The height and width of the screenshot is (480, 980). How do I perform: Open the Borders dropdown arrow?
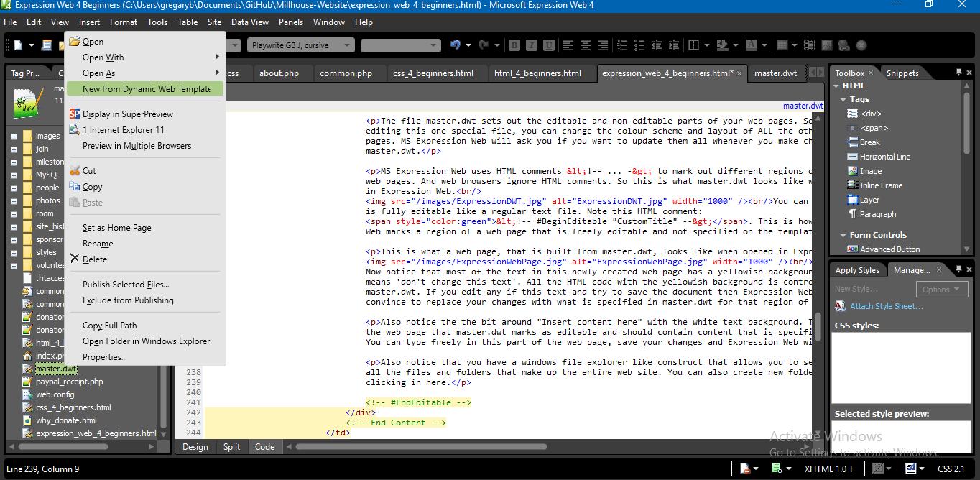[x=707, y=45]
